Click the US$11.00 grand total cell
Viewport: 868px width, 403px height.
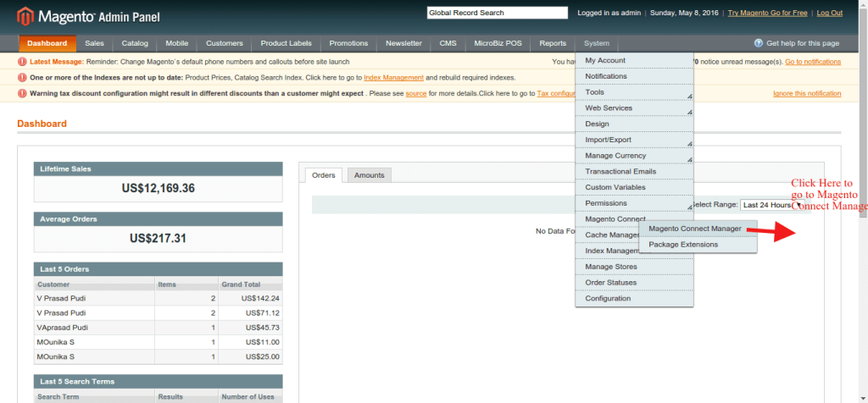tap(250, 342)
